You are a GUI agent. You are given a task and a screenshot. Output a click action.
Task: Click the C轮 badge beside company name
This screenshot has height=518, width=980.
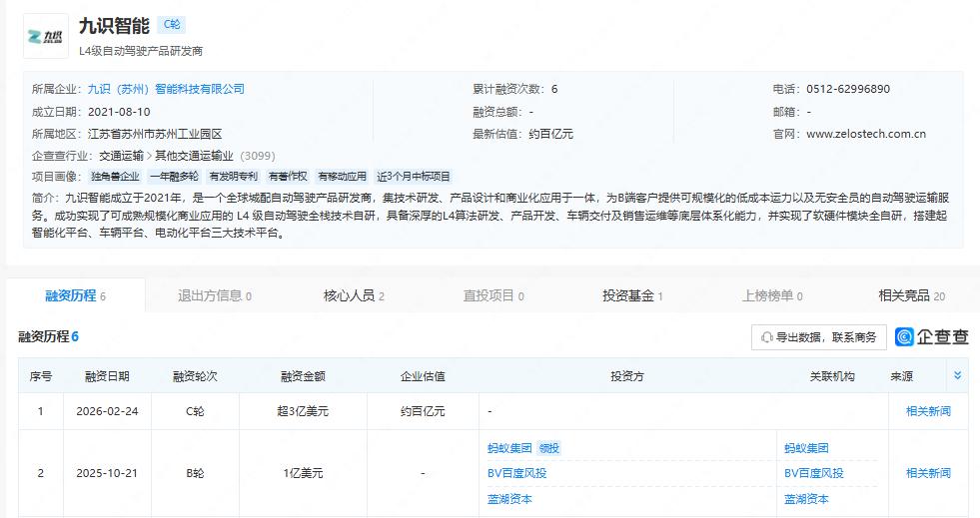(x=170, y=25)
